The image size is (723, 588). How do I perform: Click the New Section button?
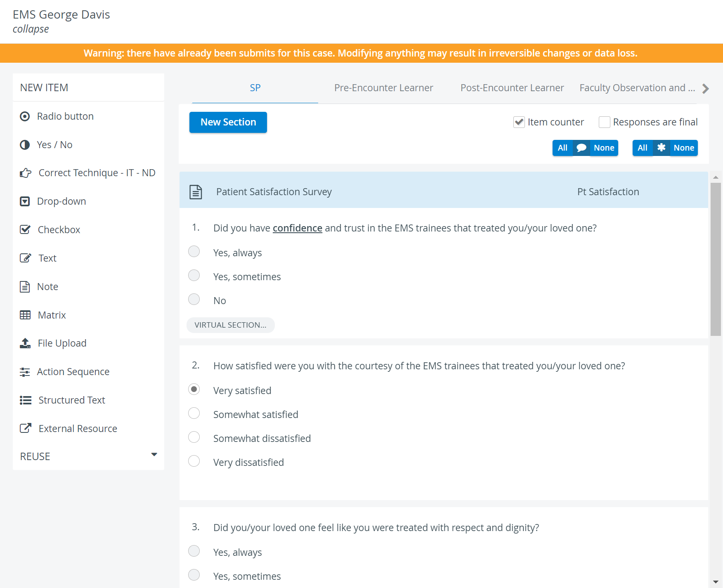coord(228,122)
